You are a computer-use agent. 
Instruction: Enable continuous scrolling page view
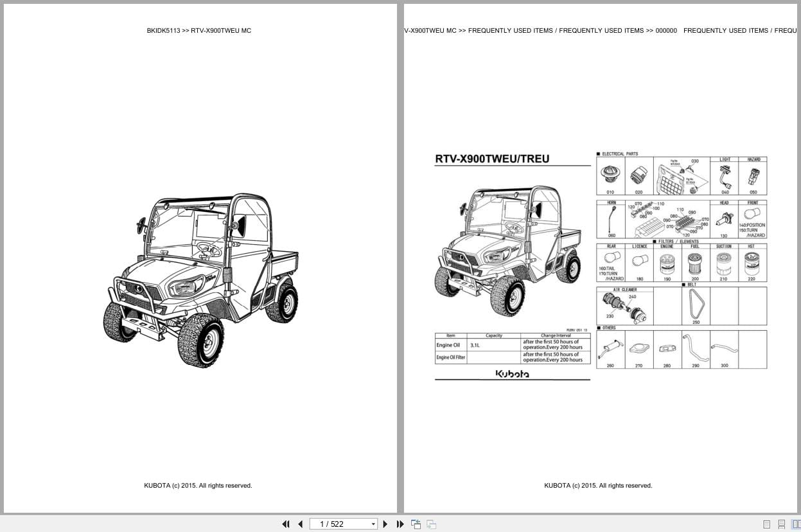[781, 524]
